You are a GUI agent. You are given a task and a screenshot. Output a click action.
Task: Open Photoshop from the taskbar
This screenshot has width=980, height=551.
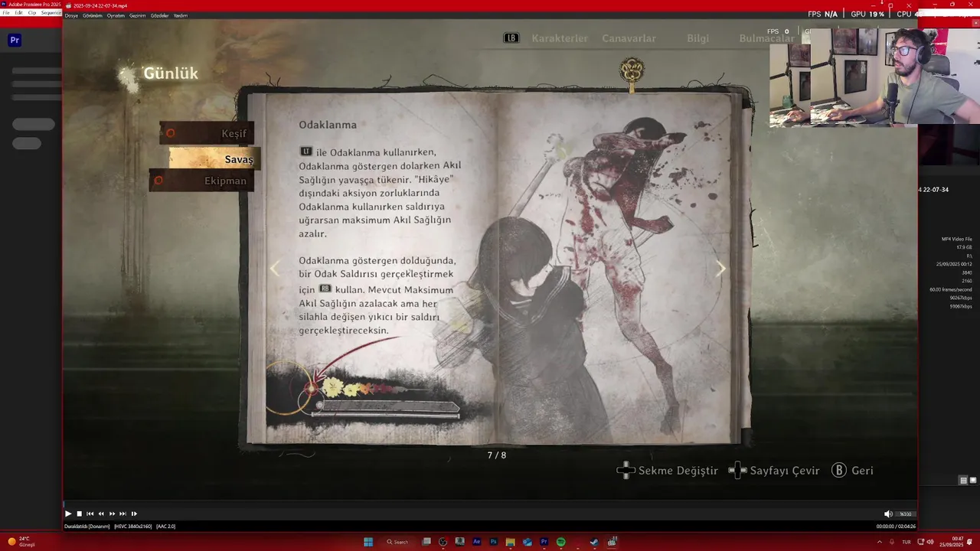(x=493, y=542)
